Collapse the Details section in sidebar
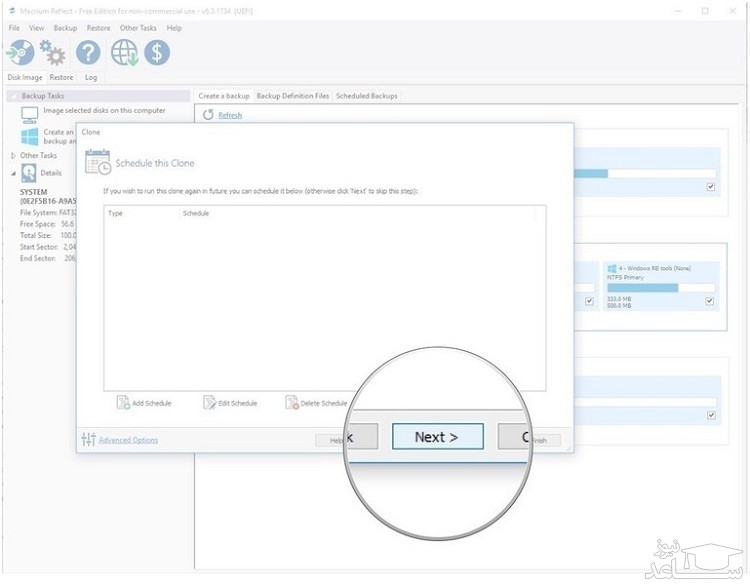 13,173
